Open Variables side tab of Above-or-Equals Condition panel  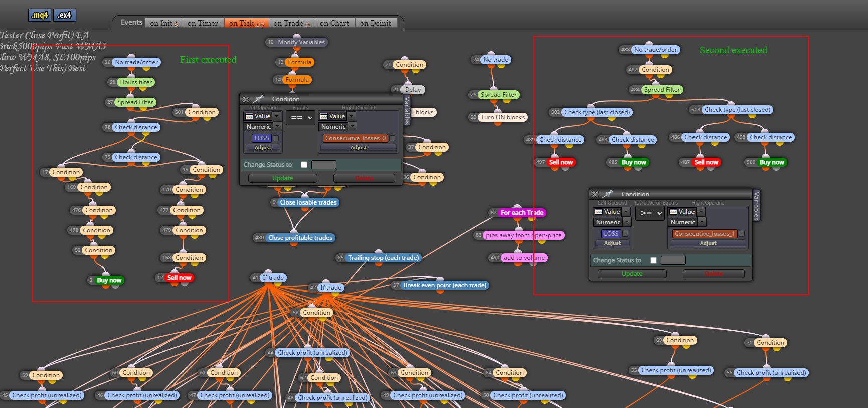coord(756,206)
